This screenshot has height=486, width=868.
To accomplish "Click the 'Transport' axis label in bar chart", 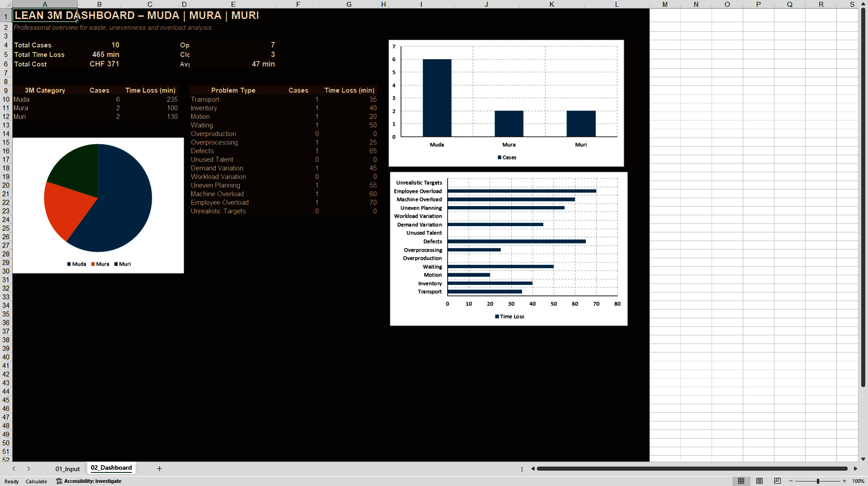I will (x=429, y=292).
